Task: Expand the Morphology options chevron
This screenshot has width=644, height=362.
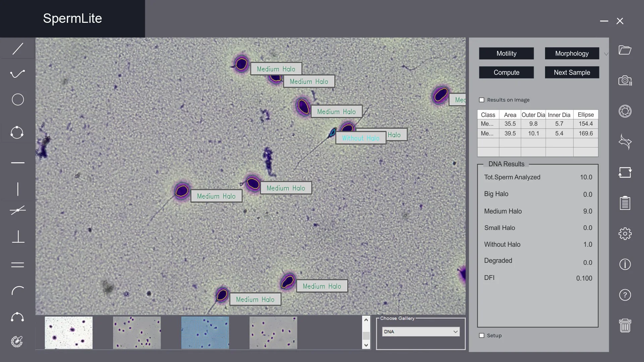Action: coord(606,53)
